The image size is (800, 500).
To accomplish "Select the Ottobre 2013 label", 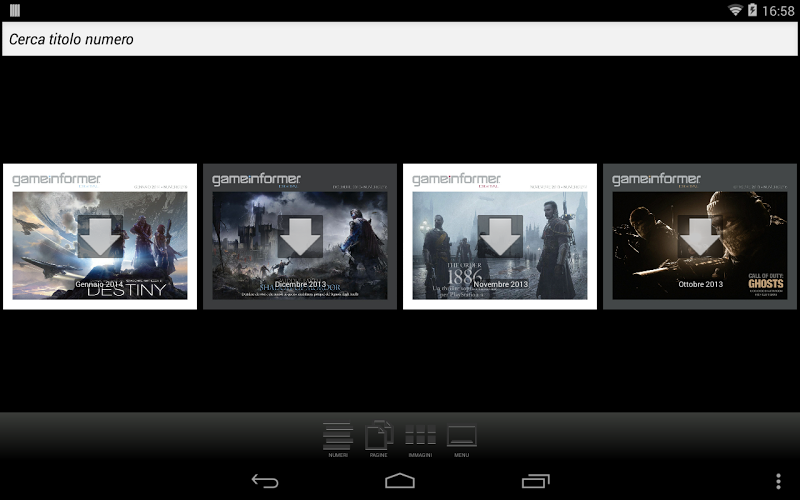I will coord(701,284).
